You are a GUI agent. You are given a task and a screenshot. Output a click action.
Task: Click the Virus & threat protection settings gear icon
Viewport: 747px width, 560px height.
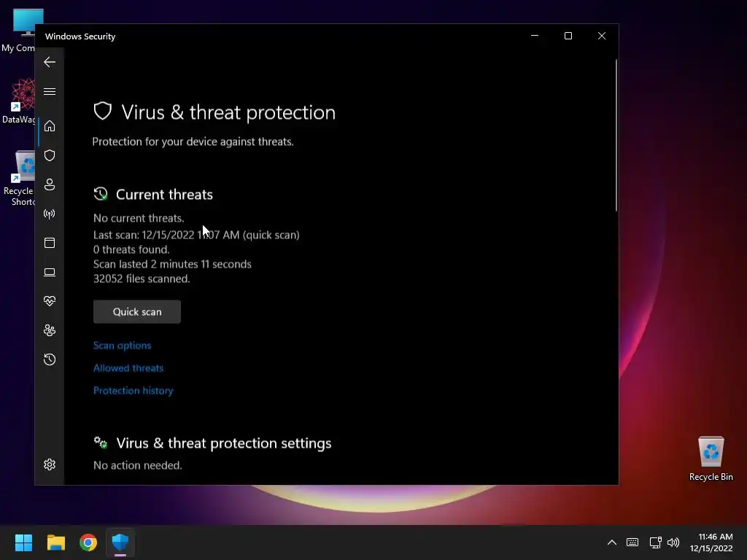click(101, 443)
